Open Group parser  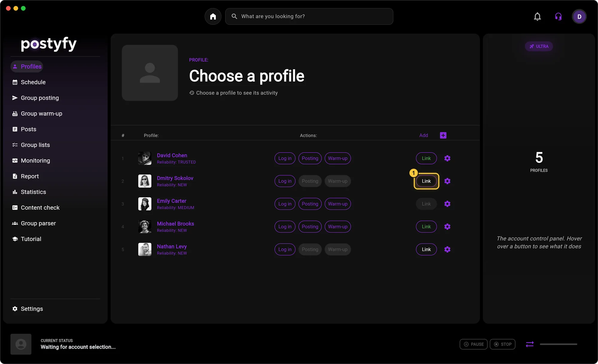34,223
